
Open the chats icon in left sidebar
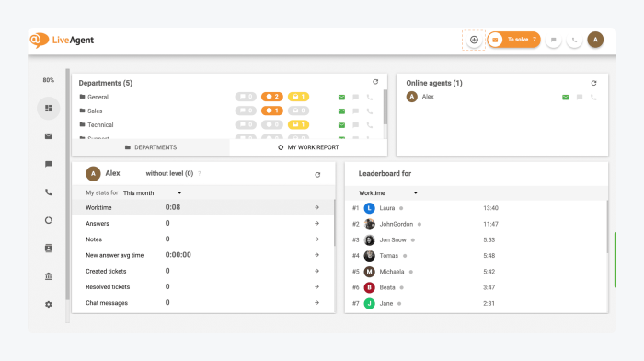coord(49,164)
